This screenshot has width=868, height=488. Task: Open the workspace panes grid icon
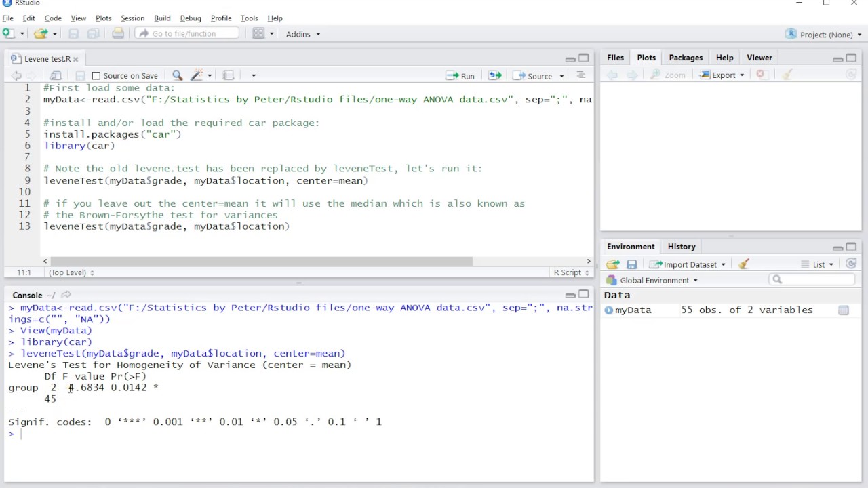click(258, 33)
